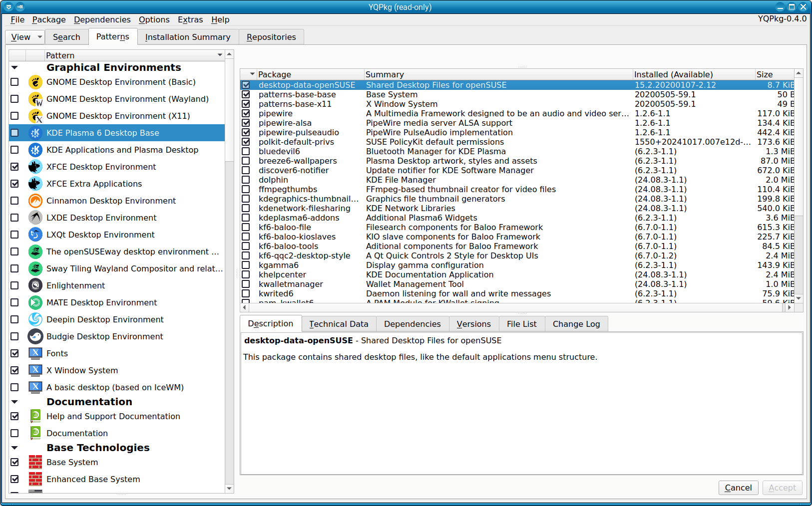This screenshot has width=812, height=506.
Task: Click the Base System brick icon
Action: (x=35, y=462)
